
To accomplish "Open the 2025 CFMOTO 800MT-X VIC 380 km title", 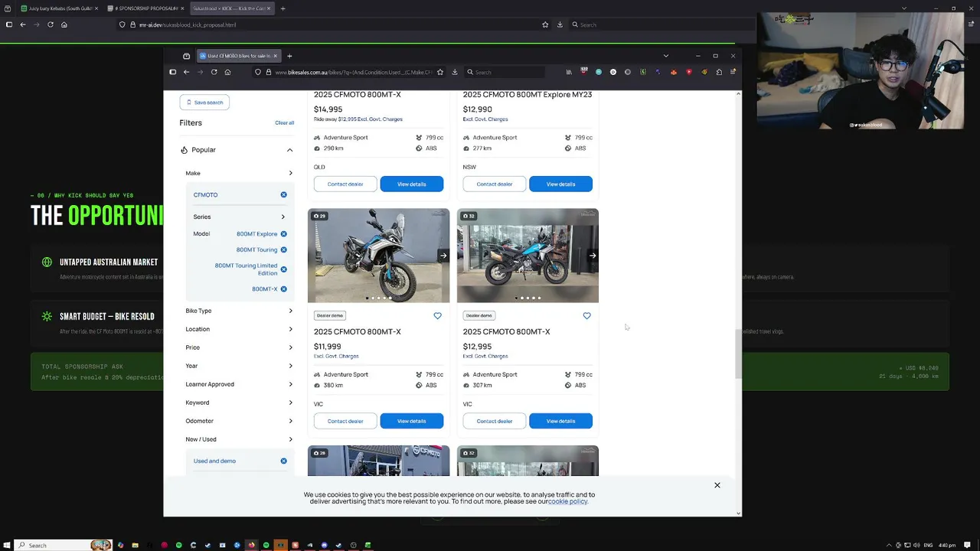I will point(358,331).
